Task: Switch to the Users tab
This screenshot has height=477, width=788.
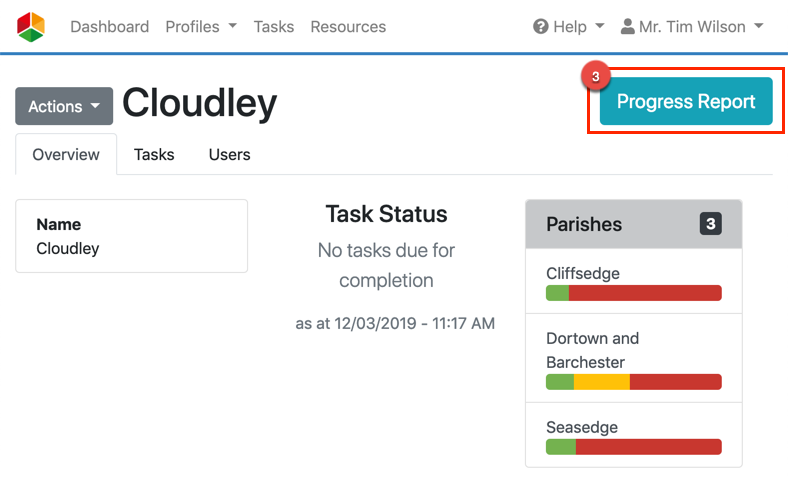Action: tap(229, 155)
